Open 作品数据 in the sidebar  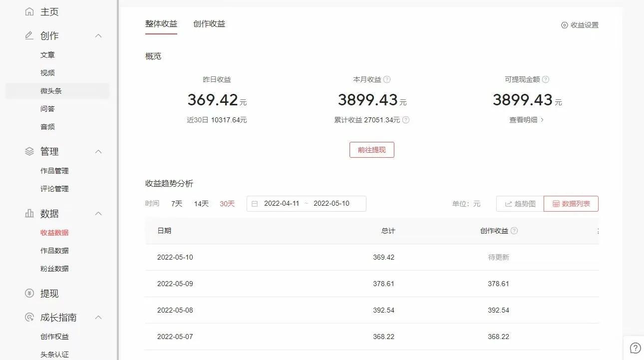pos(54,251)
